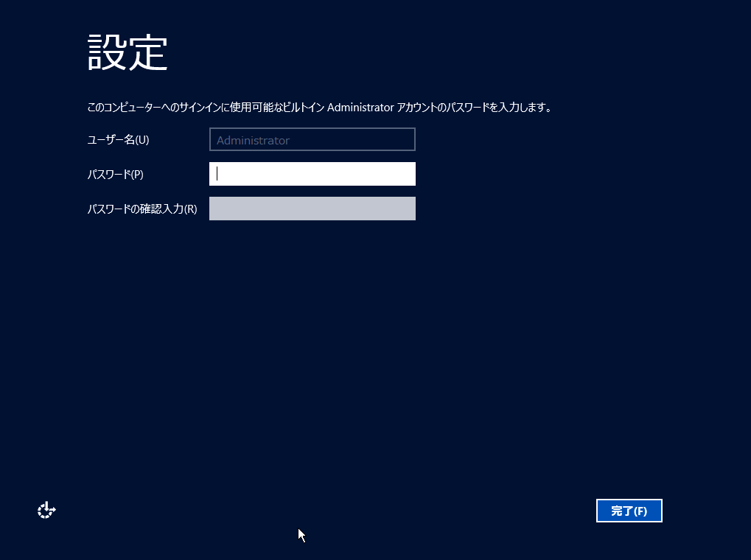751x560 pixels.
Task: Open accessibility options from the bottom-left icon
Action: tap(46, 510)
